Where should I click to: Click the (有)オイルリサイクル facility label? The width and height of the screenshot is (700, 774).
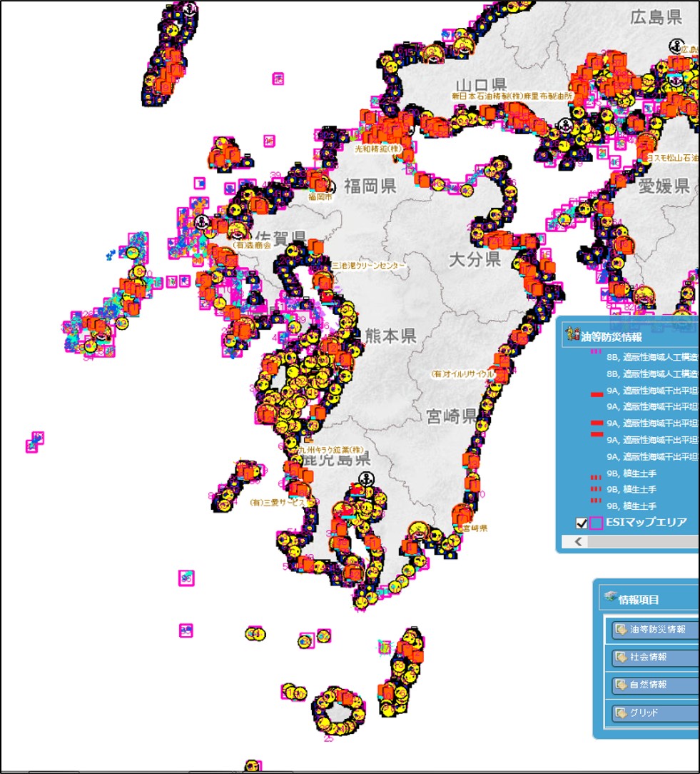coord(462,373)
